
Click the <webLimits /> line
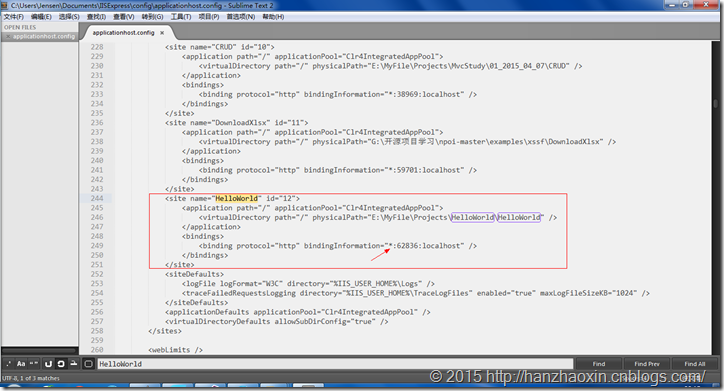point(175,350)
